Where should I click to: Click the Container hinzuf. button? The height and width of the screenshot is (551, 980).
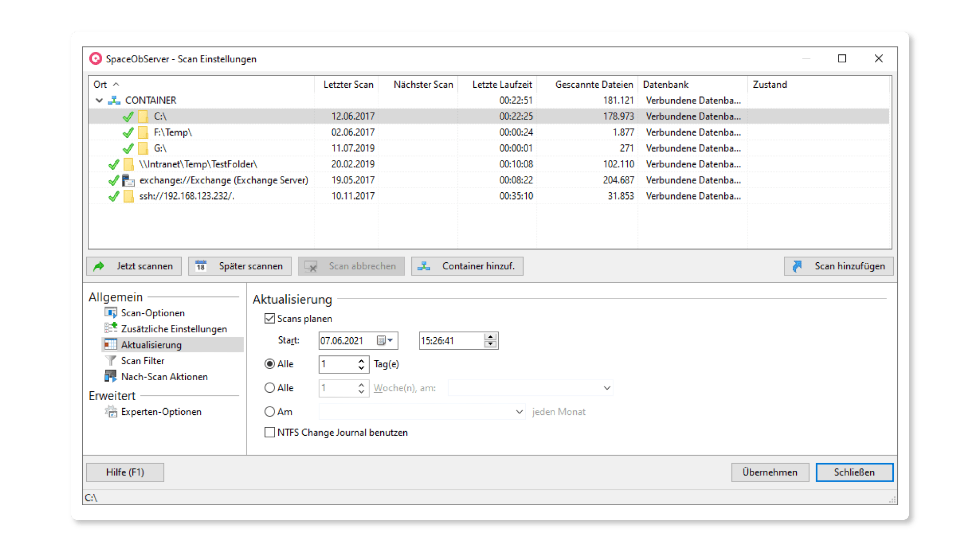pyautogui.click(x=467, y=266)
